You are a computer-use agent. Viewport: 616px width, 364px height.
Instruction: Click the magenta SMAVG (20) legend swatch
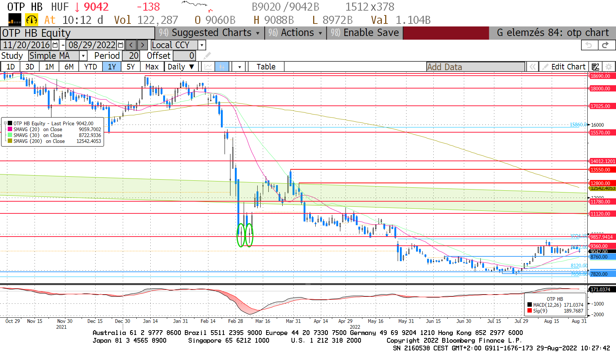[10, 129]
